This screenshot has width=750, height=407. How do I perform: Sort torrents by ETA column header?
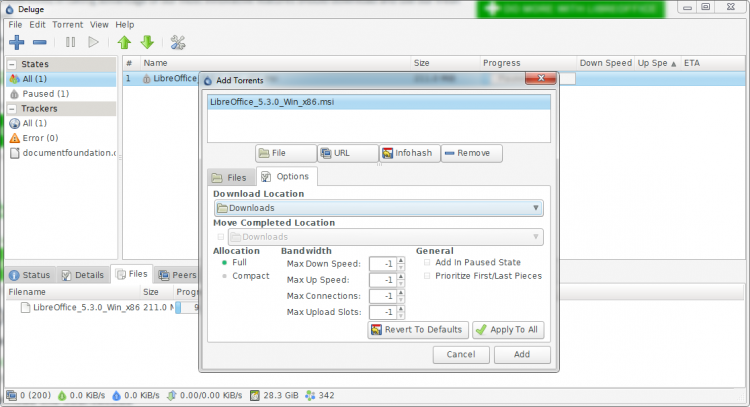pyautogui.click(x=713, y=63)
